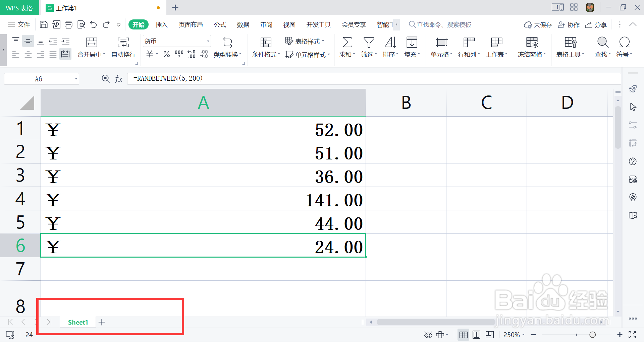
Task: Apply percent style format
Action: (x=167, y=54)
